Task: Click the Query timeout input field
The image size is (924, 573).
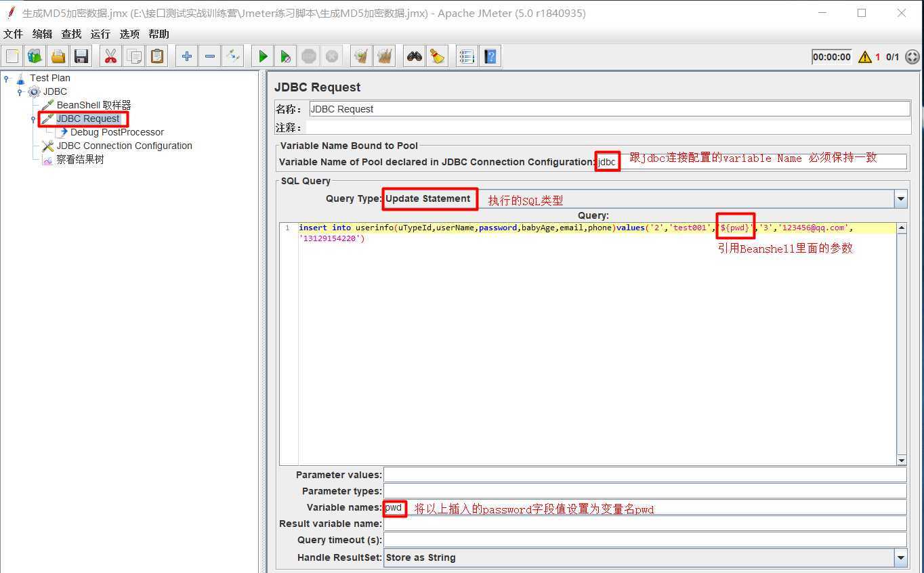Action: pyautogui.click(x=644, y=540)
